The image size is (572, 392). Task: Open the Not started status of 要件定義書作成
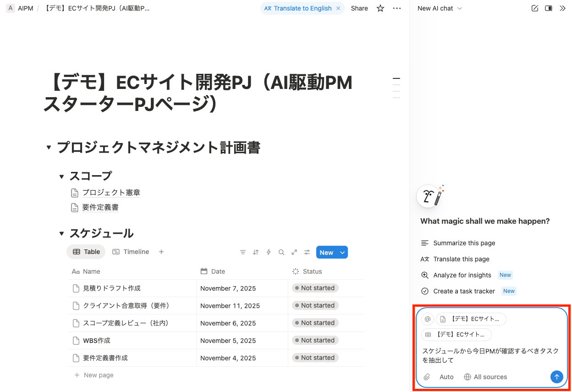pos(315,358)
